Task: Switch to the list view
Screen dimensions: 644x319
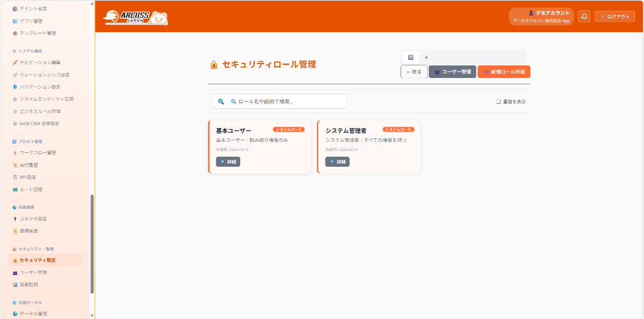Action: [426, 57]
